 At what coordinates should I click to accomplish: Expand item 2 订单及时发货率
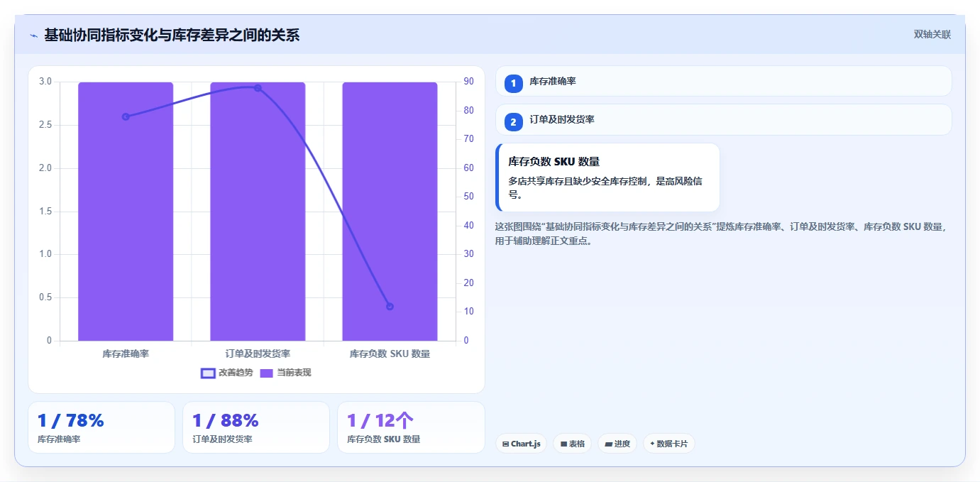tap(723, 120)
